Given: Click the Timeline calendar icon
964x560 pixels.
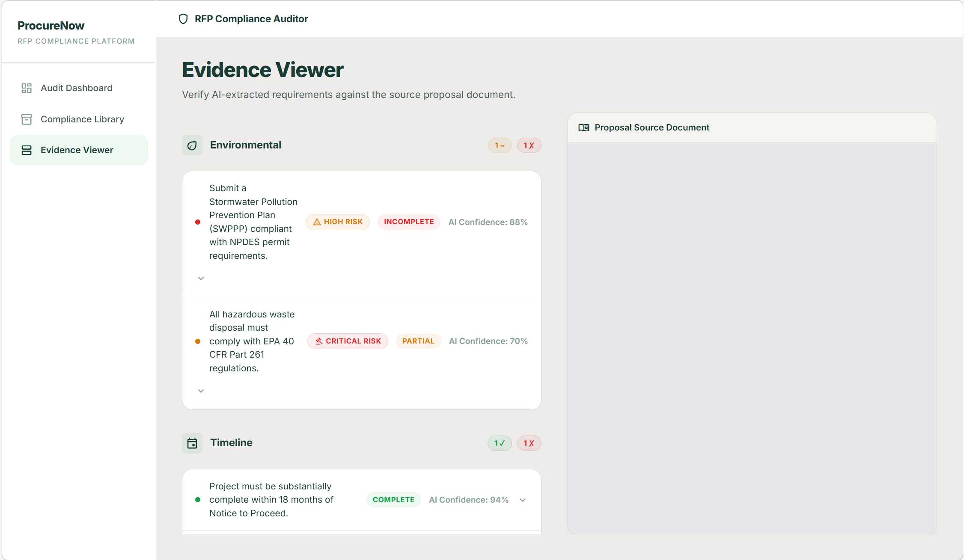Looking at the screenshot, I should tap(192, 443).
